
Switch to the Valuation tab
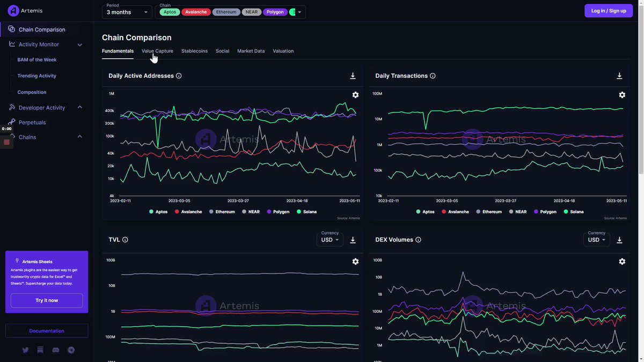[283, 51]
